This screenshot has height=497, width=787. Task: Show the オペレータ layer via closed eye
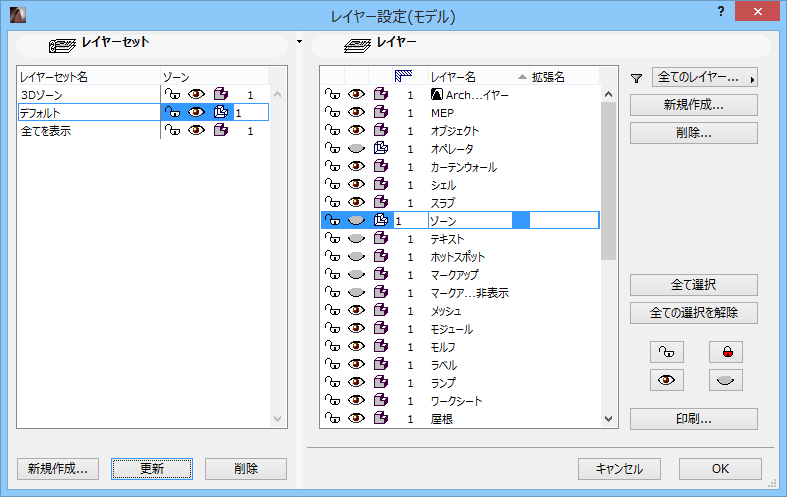pos(356,149)
